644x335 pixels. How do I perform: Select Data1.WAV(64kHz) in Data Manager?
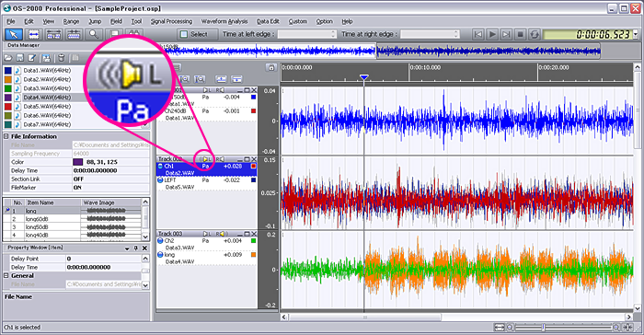tap(47, 70)
